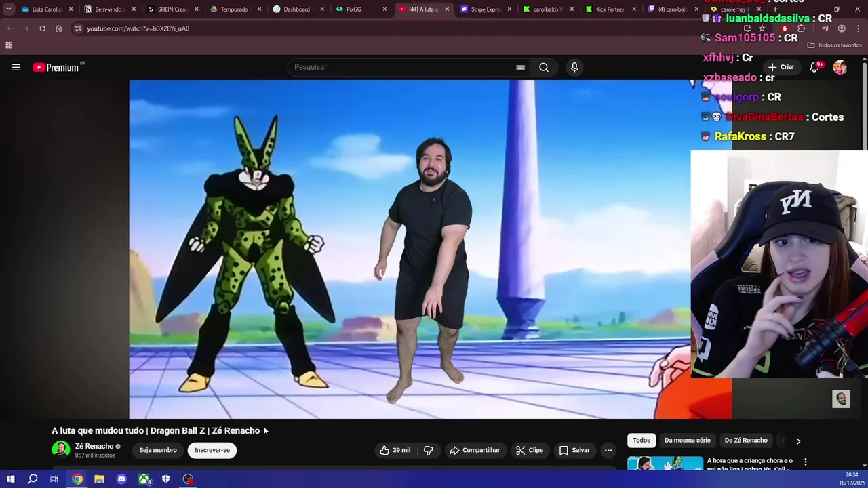Close the PixGG tab
The image size is (868, 488).
pos(384,9)
